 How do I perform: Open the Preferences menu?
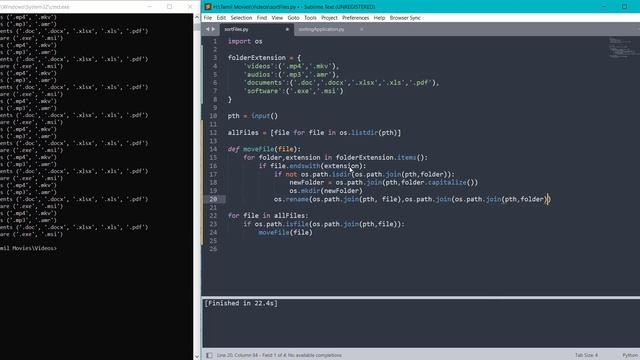click(x=356, y=18)
